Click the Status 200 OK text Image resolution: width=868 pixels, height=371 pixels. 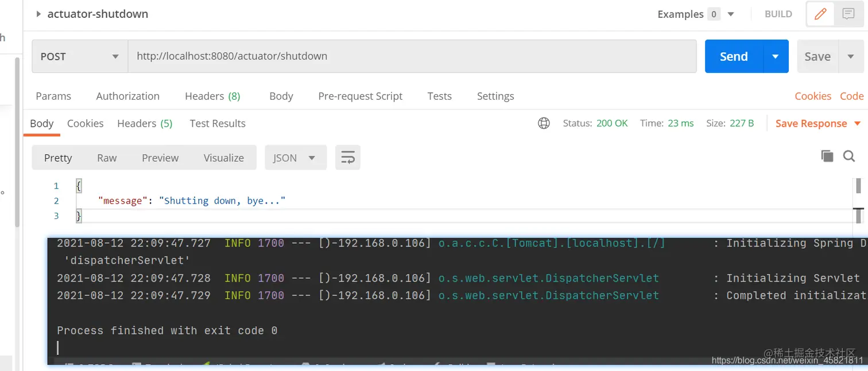595,123
